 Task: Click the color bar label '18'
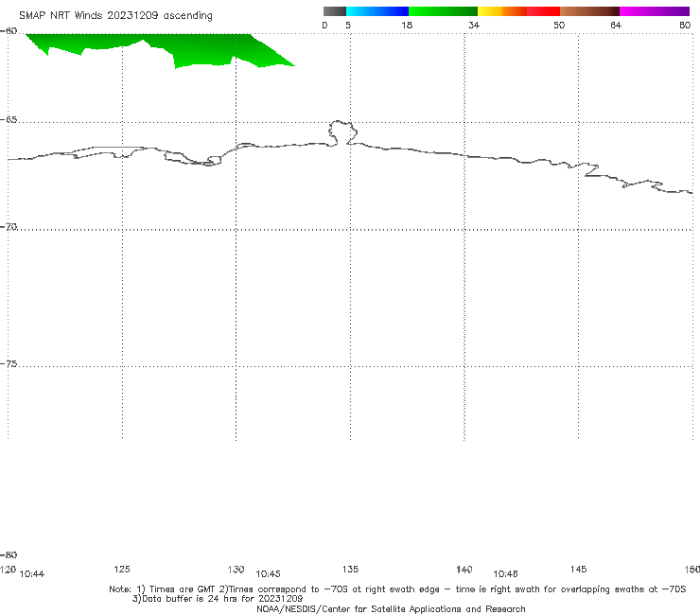pos(407,25)
